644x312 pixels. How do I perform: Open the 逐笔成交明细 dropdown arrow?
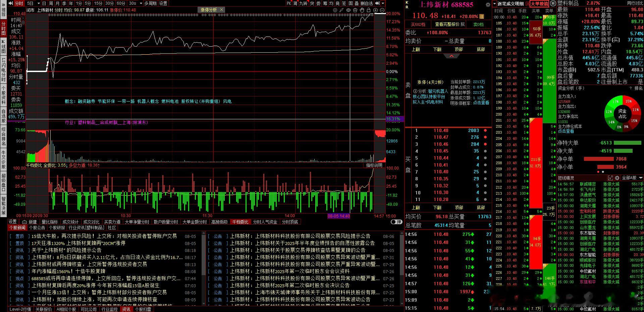click(x=495, y=4)
